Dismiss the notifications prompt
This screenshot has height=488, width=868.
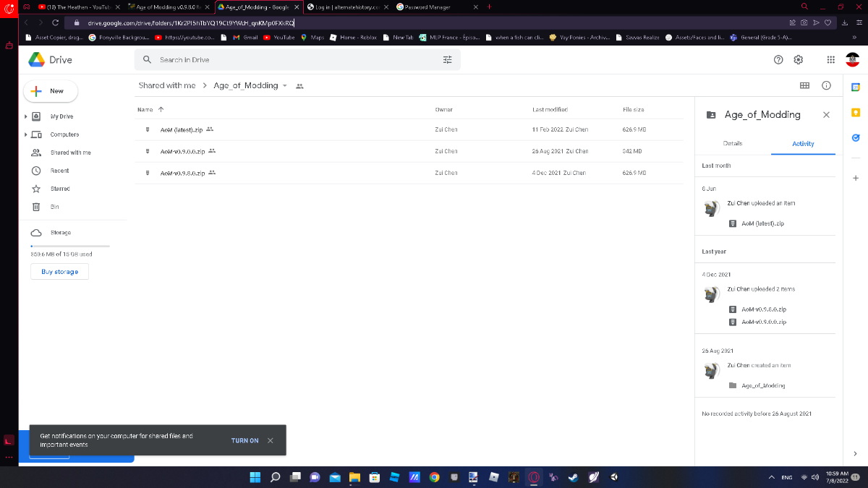[271, 440]
